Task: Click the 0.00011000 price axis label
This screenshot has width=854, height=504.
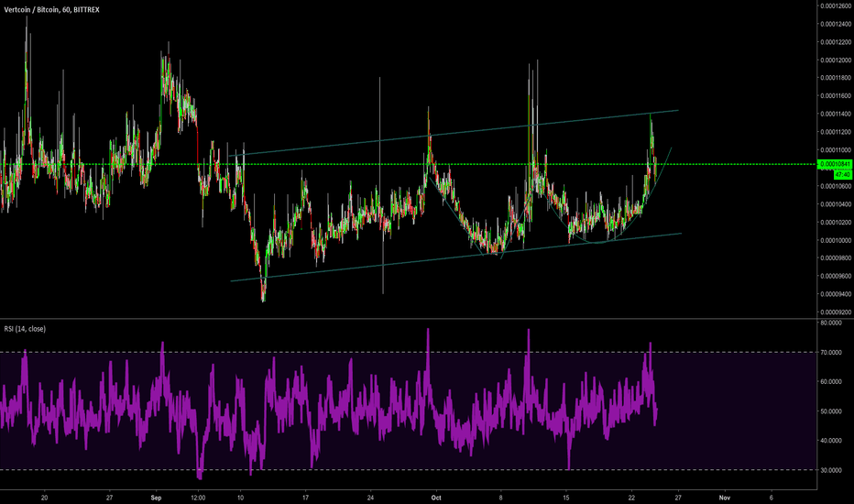Action: [836, 150]
